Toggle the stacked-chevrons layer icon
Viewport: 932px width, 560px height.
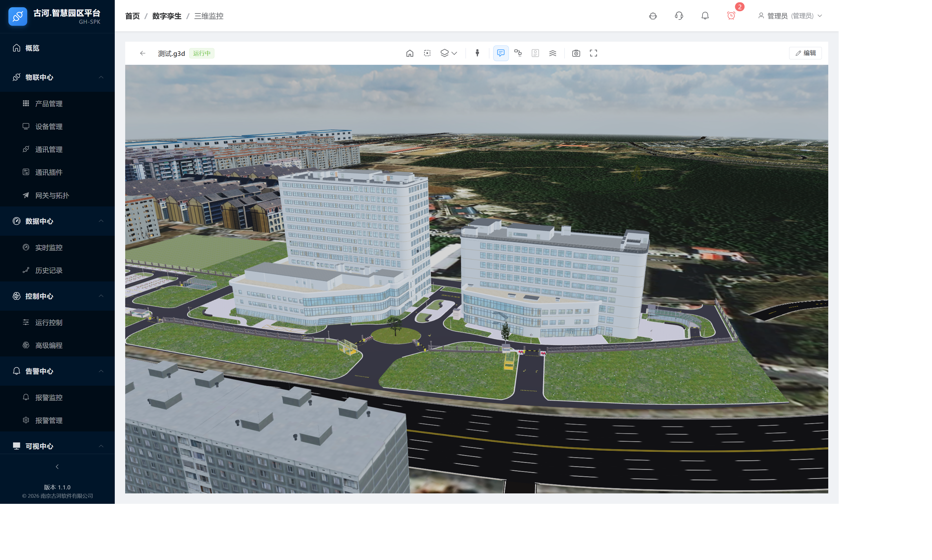[552, 53]
